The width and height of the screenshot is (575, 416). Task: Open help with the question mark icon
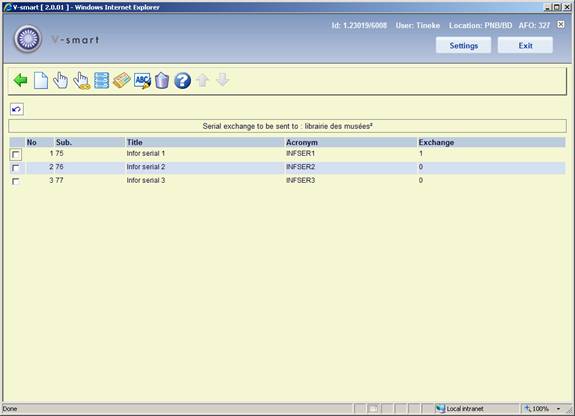(x=183, y=80)
